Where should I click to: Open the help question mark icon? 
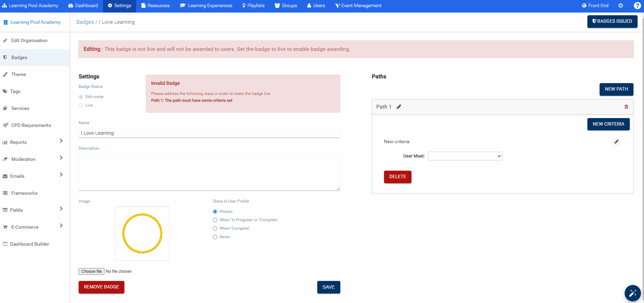[637, 6]
